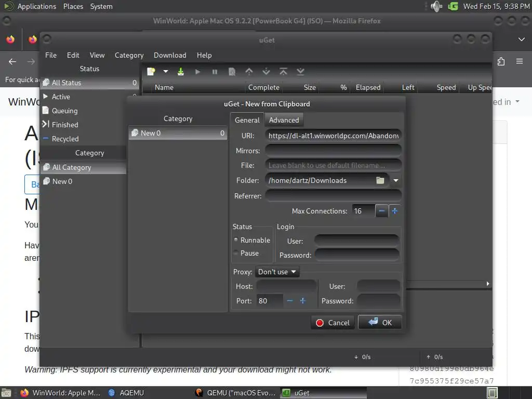The image size is (532, 399).
Task: Click the Elapsed column header
Action: point(368,87)
